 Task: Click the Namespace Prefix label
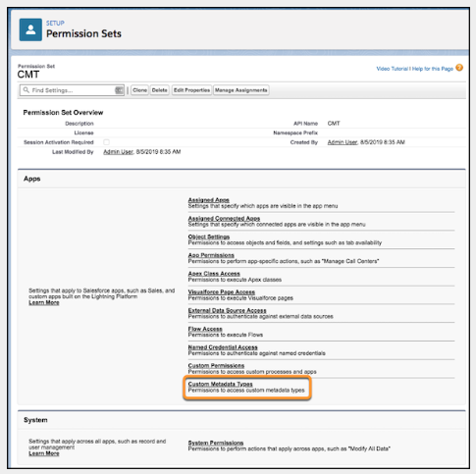coord(295,132)
